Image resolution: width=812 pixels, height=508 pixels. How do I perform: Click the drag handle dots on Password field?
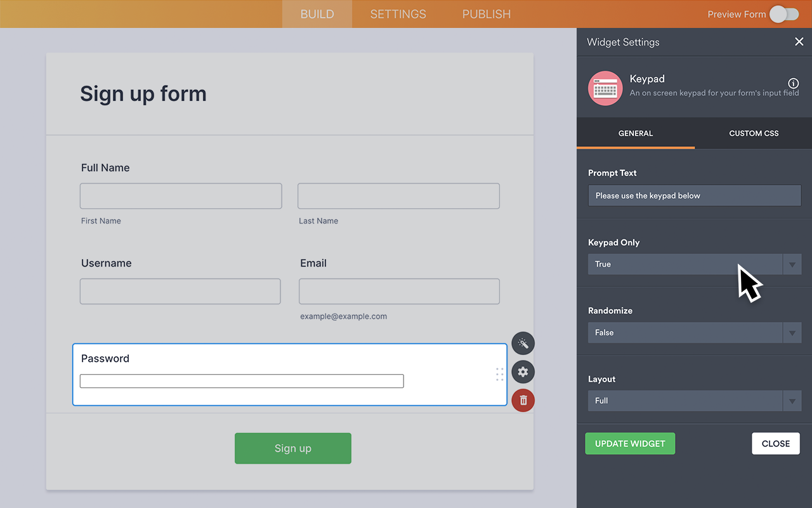point(499,375)
